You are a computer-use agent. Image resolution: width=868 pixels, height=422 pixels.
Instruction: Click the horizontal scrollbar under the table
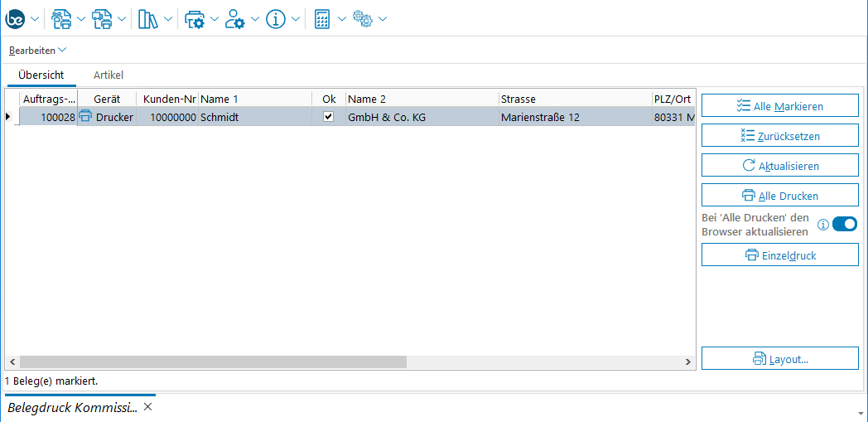213,362
